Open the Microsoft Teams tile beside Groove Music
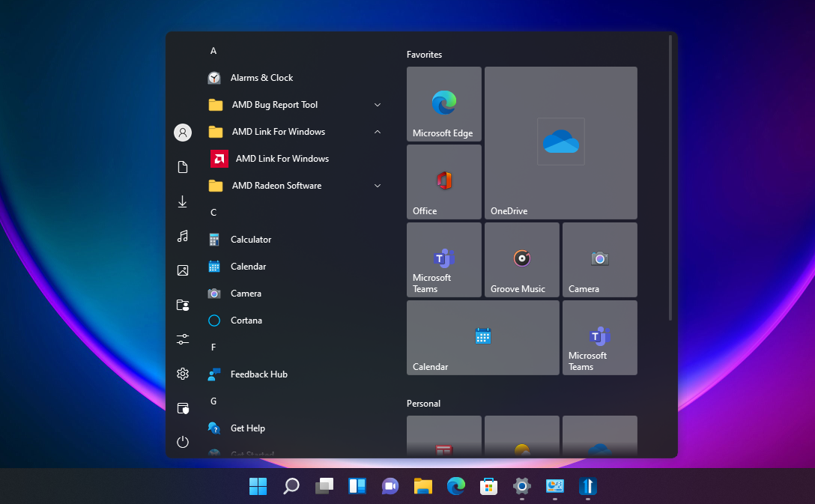The width and height of the screenshot is (815, 504). coord(444,260)
